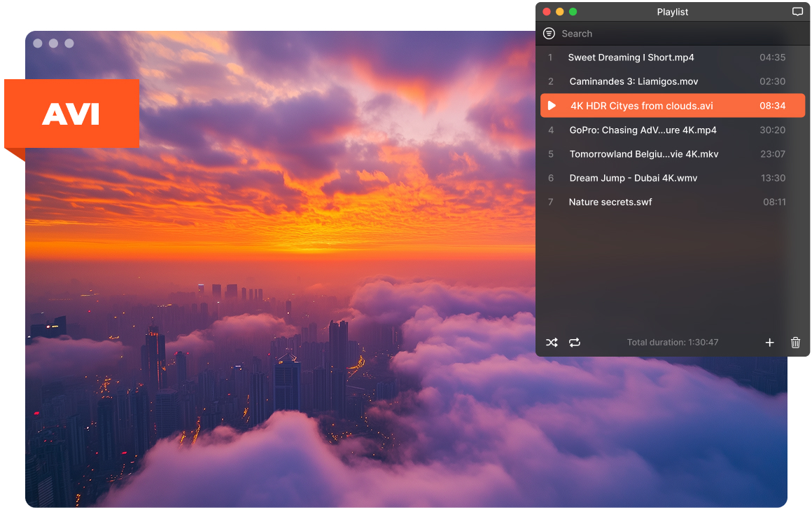Maximize the Playlist window with green button
Viewport: 812px width, 508px height.
pos(573,12)
